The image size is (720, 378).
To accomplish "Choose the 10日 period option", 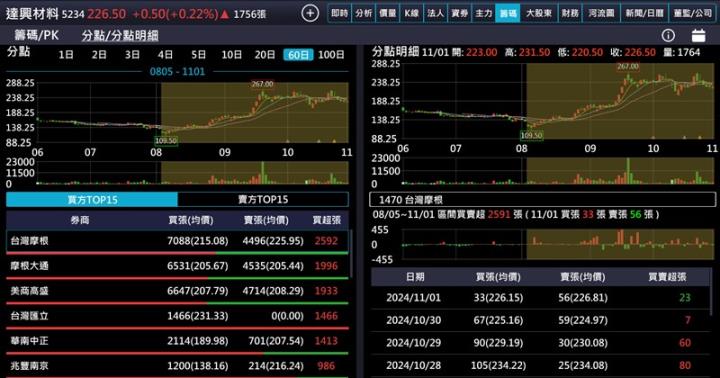I will pyautogui.click(x=231, y=55).
